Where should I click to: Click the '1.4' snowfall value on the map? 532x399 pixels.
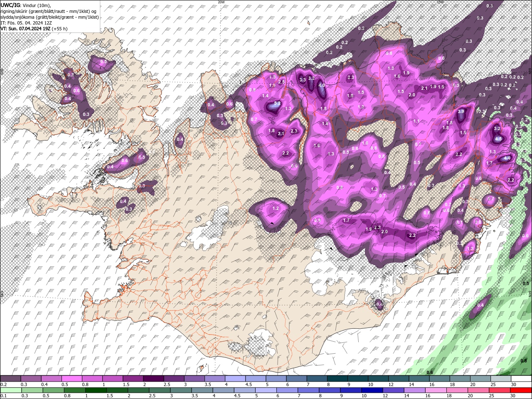[266, 96]
